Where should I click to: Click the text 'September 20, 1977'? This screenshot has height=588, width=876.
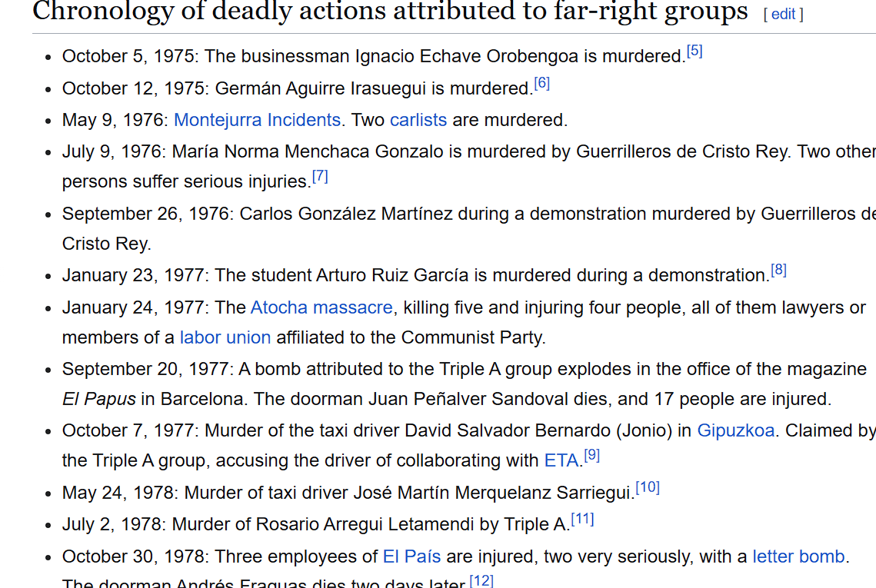point(145,369)
